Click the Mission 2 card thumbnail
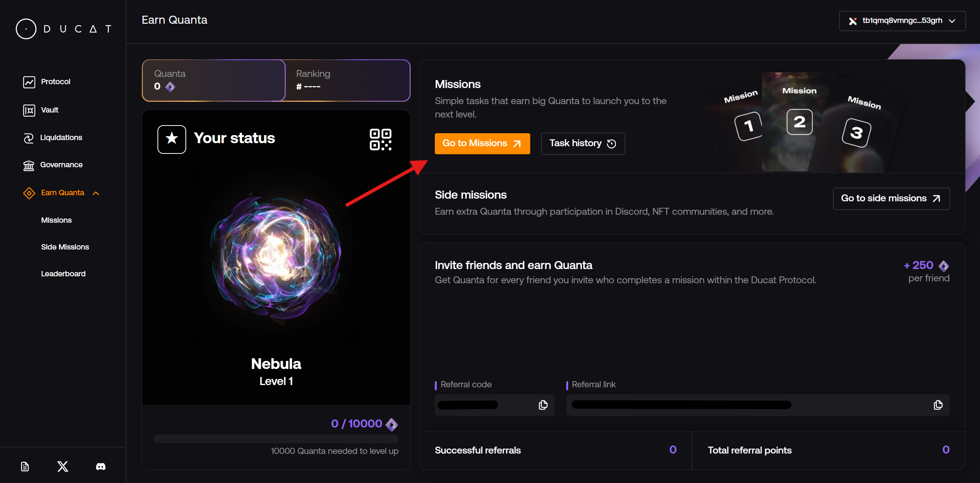This screenshot has width=980, height=483. [x=799, y=122]
